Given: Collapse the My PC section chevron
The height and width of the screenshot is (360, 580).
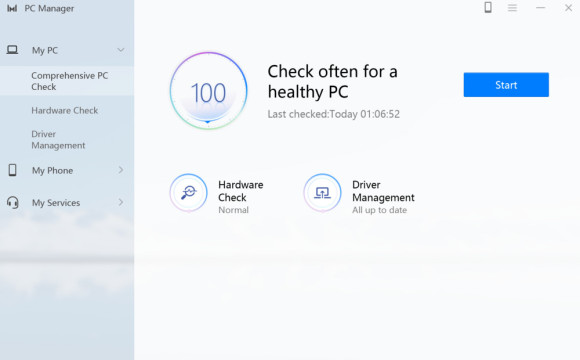Looking at the screenshot, I should coord(121,50).
